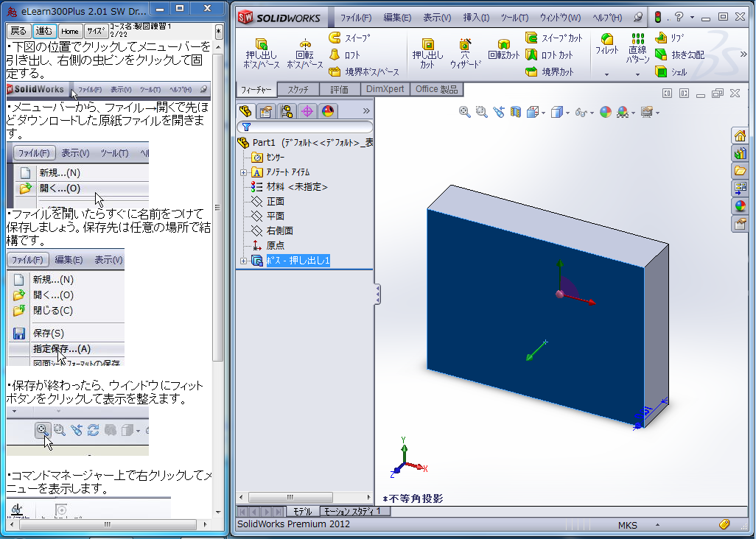Viewport: 756px width, 539px height.
Task: Expand more CommandManager tools chevron
Action: point(743,54)
